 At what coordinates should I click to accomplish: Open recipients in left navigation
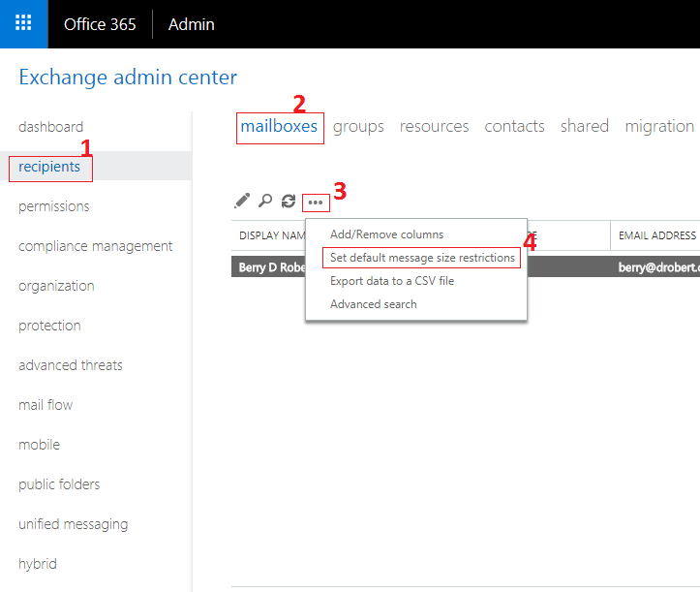49,167
